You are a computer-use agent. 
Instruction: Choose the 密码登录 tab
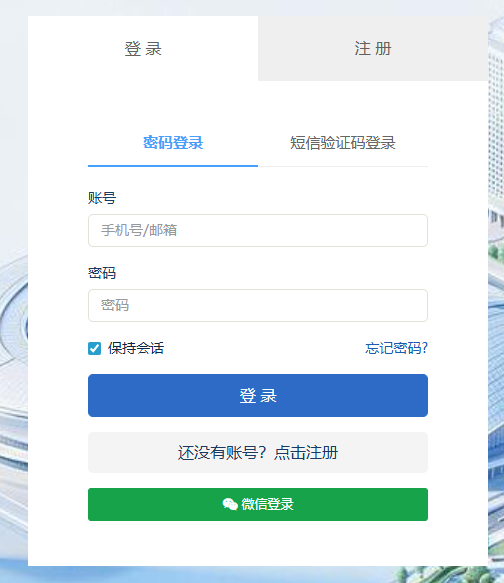click(x=173, y=143)
